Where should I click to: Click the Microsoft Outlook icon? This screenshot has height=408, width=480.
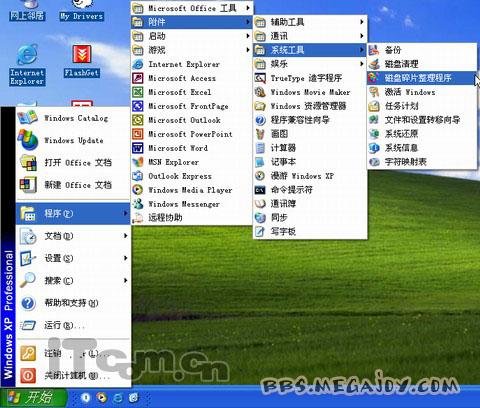tap(138, 120)
